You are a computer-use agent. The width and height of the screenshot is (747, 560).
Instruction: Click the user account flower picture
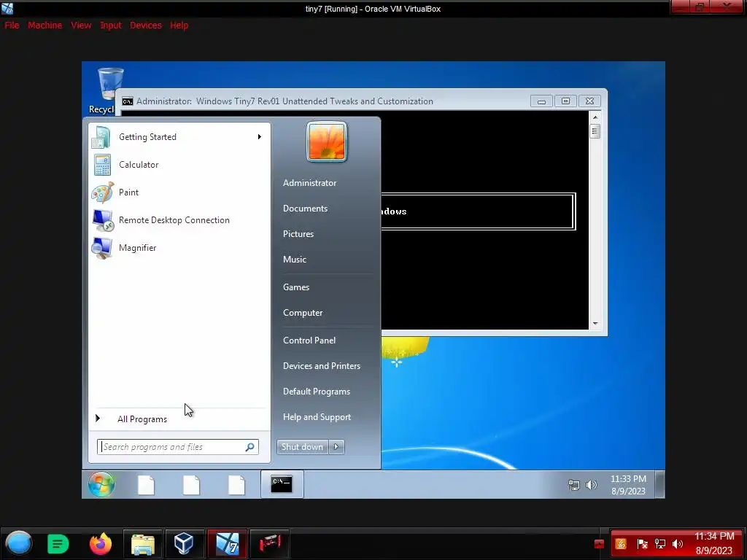(x=327, y=141)
